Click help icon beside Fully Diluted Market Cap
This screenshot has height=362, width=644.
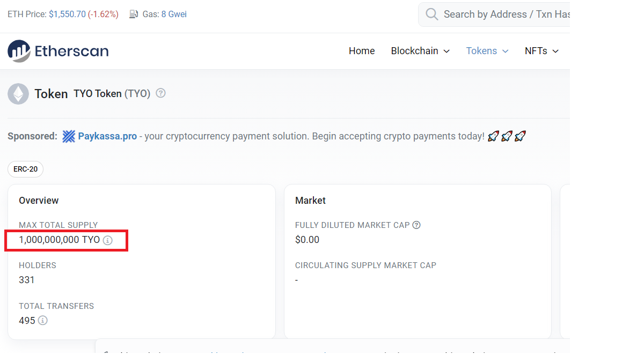pyautogui.click(x=416, y=225)
